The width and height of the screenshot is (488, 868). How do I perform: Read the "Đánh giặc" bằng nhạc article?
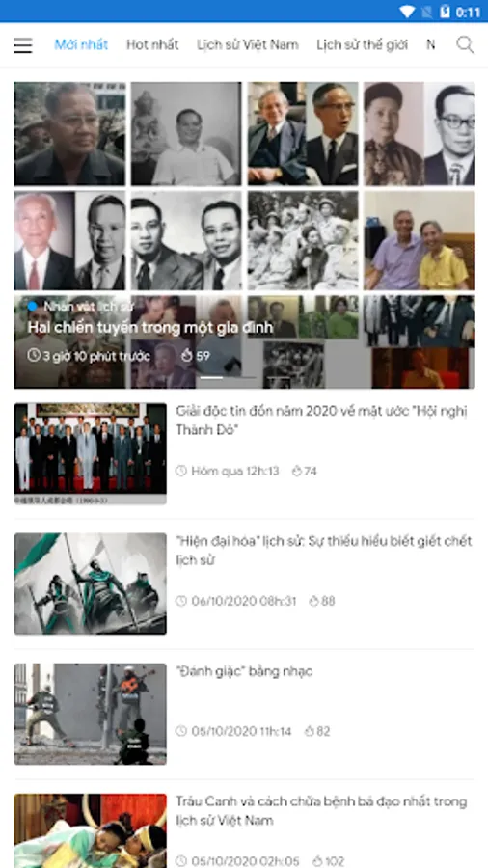coord(244,671)
